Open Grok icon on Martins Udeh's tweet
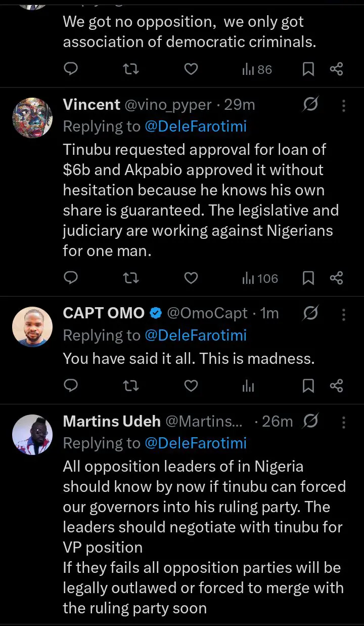Viewport: 364px width, 626px height. [x=310, y=422]
